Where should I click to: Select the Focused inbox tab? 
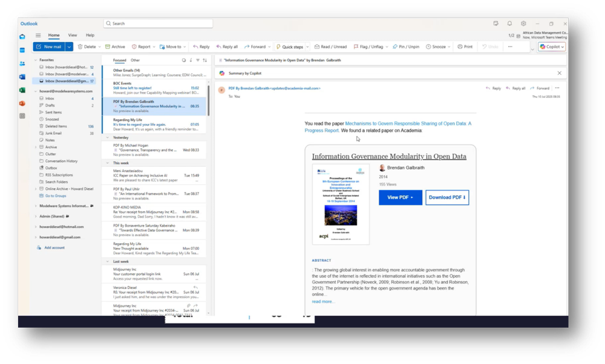120,60
